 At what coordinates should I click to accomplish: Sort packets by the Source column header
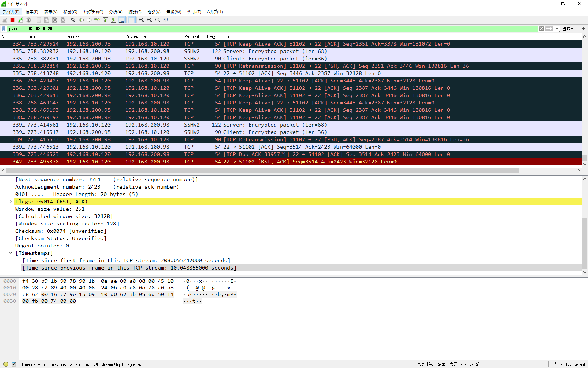[x=94, y=37]
